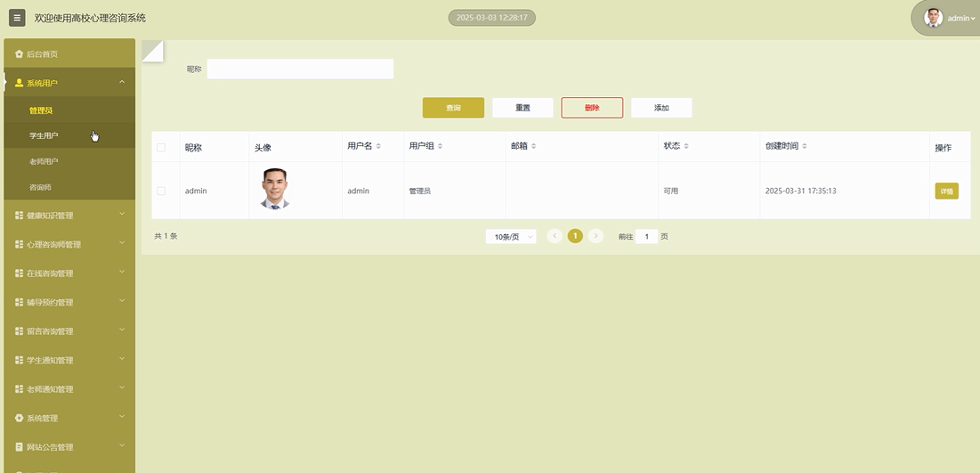Viewport: 980px width, 473px height.
Task: Click the home icon beside 后台首页
Action: pyautogui.click(x=19, y=54)
